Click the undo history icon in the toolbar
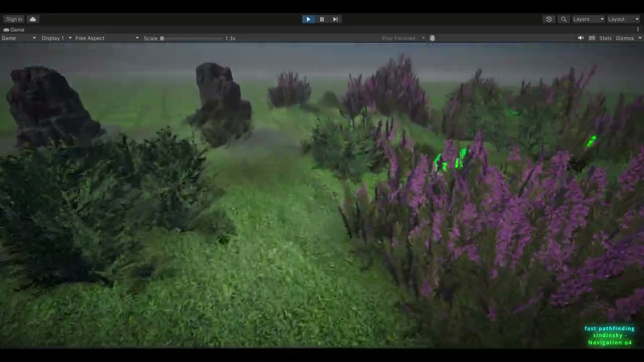This screenshot has width=644, height=362. [549, 19]
